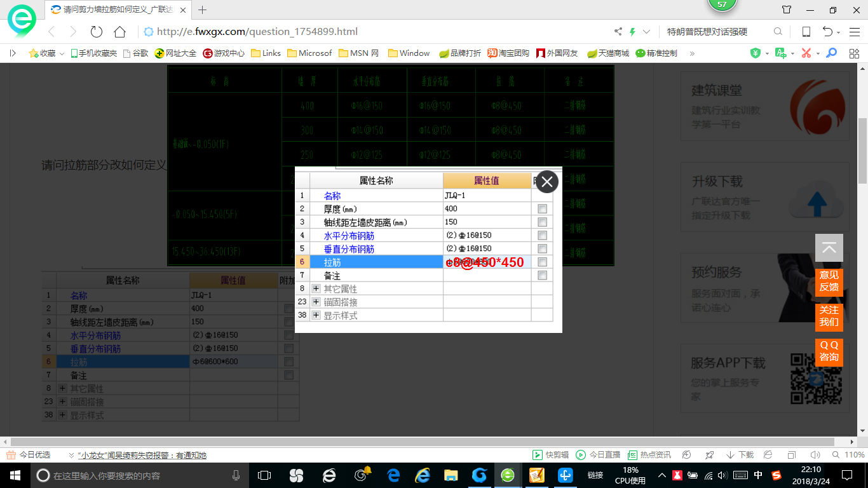Click the green lightning speed-mode icon

(x=632, y=32)
